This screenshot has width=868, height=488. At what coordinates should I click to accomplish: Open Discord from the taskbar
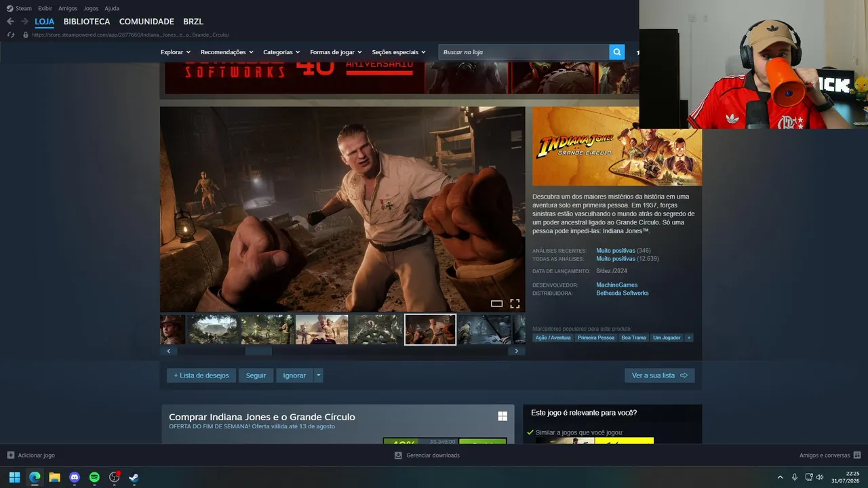coord(75,477)
